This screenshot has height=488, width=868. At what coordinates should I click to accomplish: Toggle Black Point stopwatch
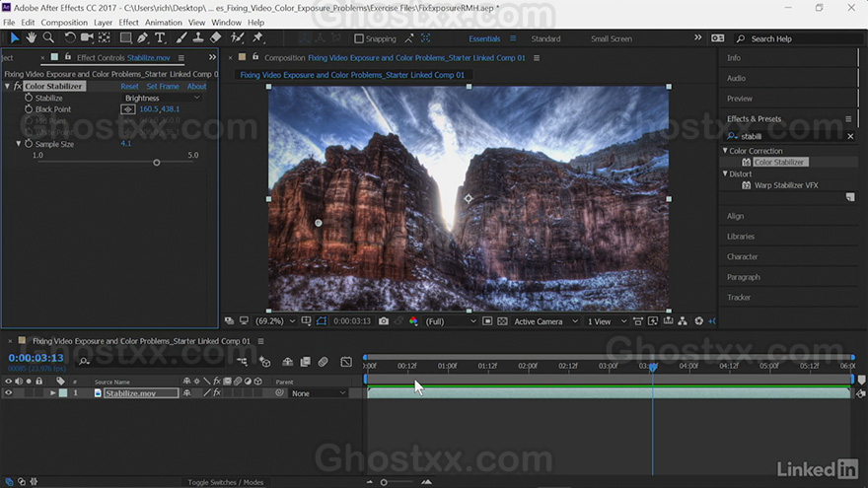point(29,109)
